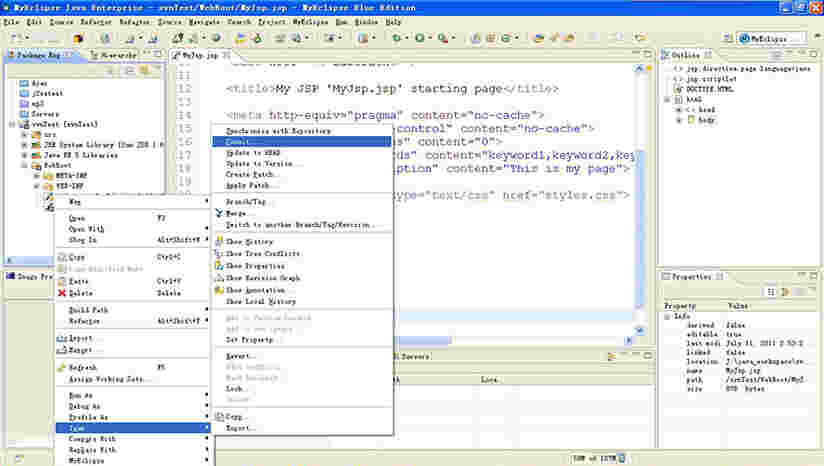Select Synchronize with Repository in the submenu
Screen dimensions: 824x466
(278, 131)
